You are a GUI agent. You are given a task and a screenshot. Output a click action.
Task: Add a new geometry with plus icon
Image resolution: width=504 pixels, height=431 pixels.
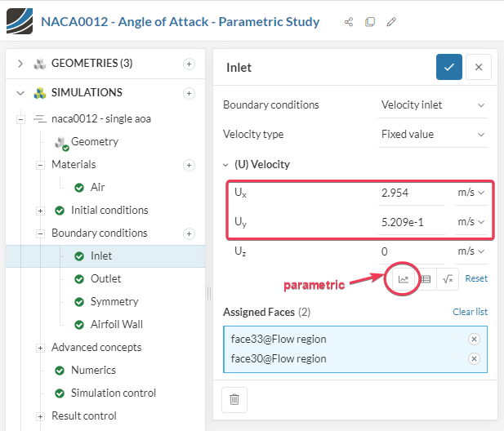189,64
